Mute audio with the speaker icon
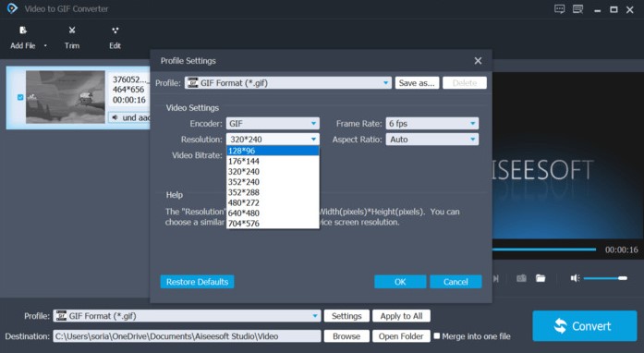The width and height of the screenshot is (644, 353). [575, 278]
